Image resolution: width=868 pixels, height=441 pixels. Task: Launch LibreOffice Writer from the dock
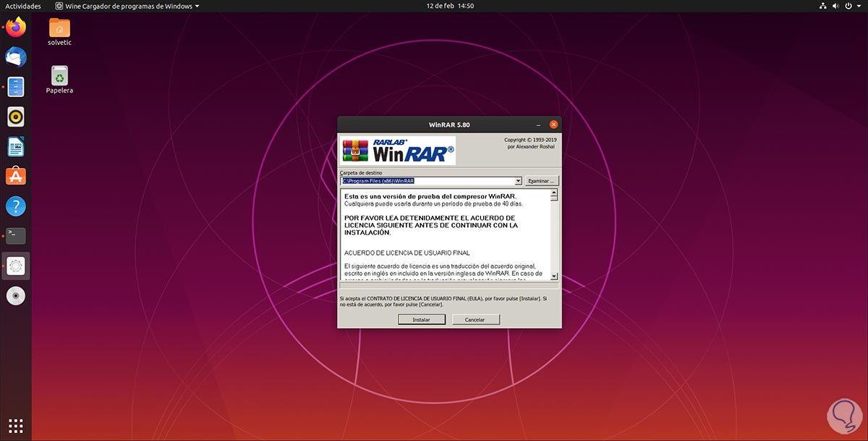[16, 146]
